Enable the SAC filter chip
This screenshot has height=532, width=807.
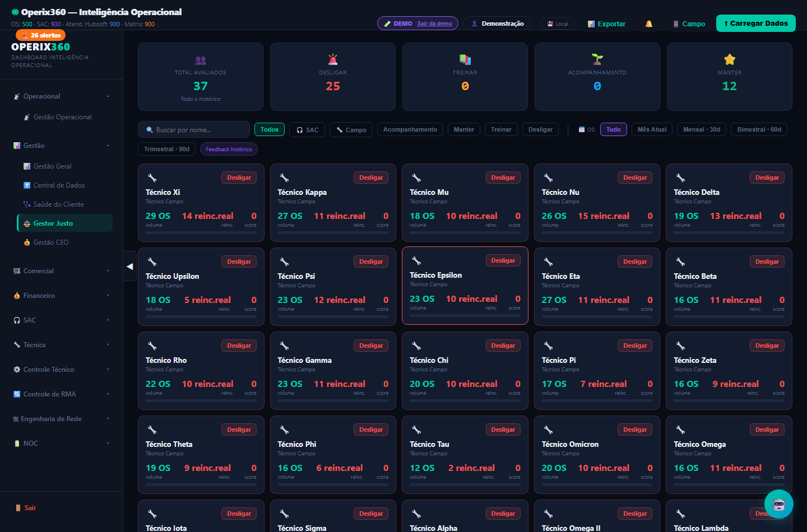pos(307,129)
